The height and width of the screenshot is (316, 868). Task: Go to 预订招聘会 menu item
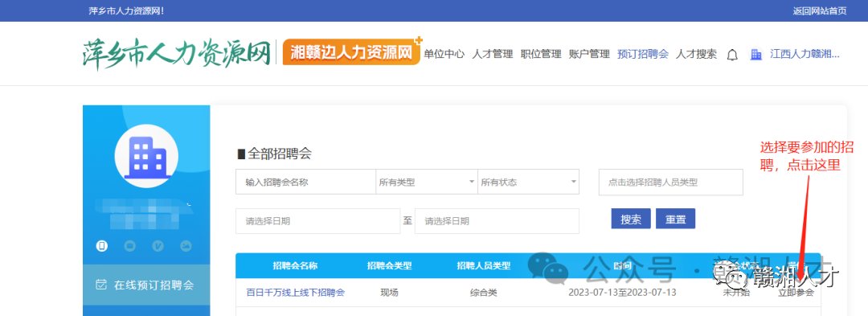643,54
